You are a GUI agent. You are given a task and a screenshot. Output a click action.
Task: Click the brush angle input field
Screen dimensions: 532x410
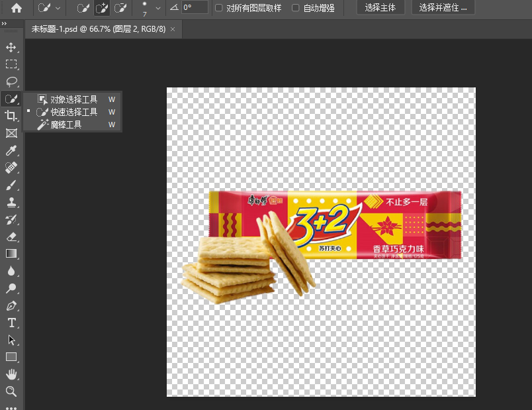(195, 7)
